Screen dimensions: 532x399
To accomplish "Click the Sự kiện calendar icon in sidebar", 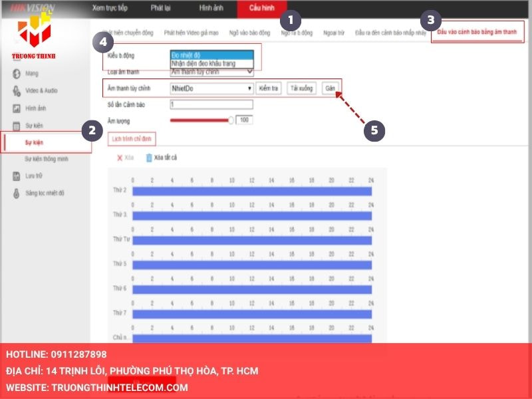I will point(15,126).
